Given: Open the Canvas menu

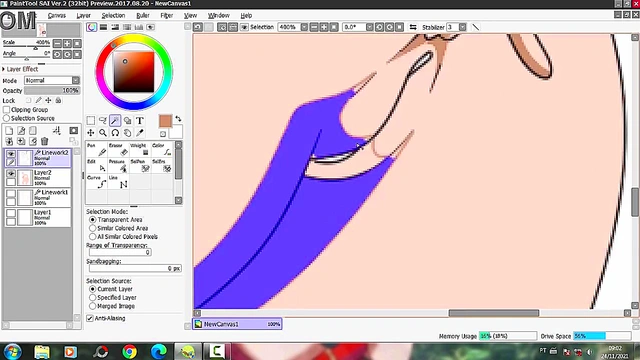Looking at the screenshot, I should [56, 16].
